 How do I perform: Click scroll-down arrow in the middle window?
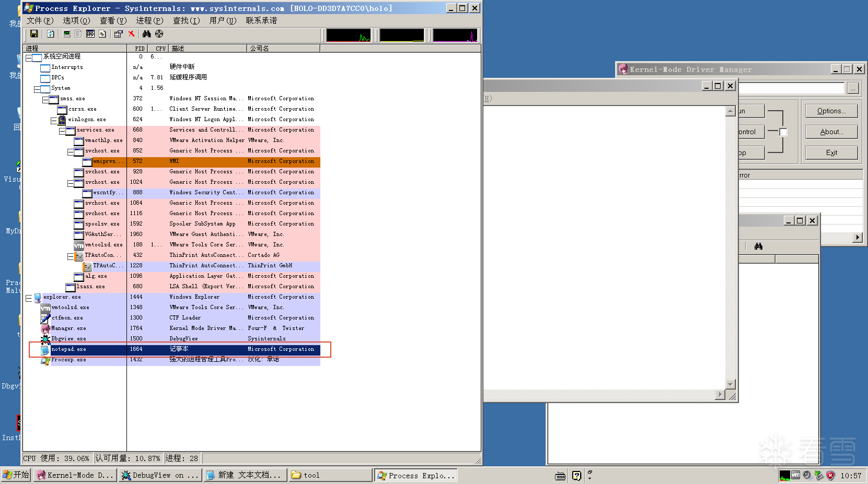pos(731,384)
